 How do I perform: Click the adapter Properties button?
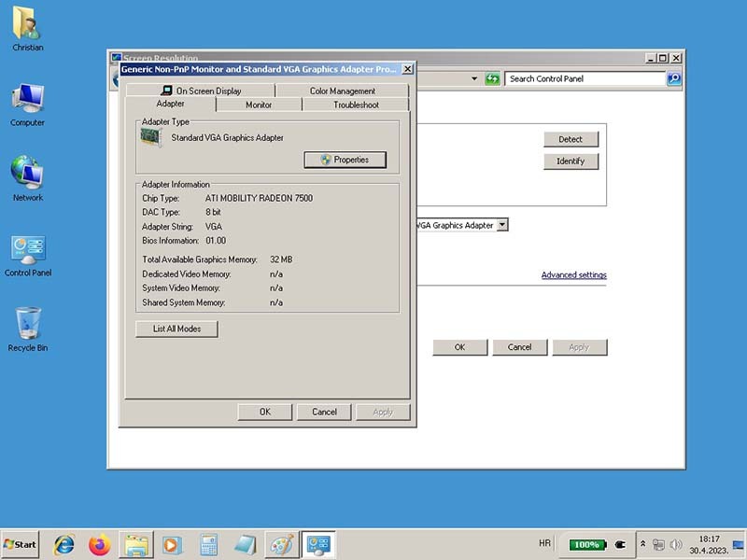(x=345, y=160)
